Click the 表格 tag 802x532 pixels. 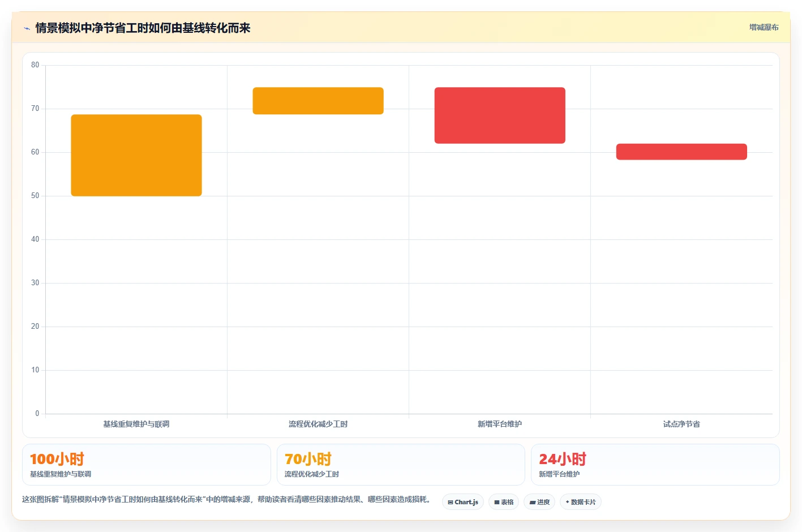(504, 502)
